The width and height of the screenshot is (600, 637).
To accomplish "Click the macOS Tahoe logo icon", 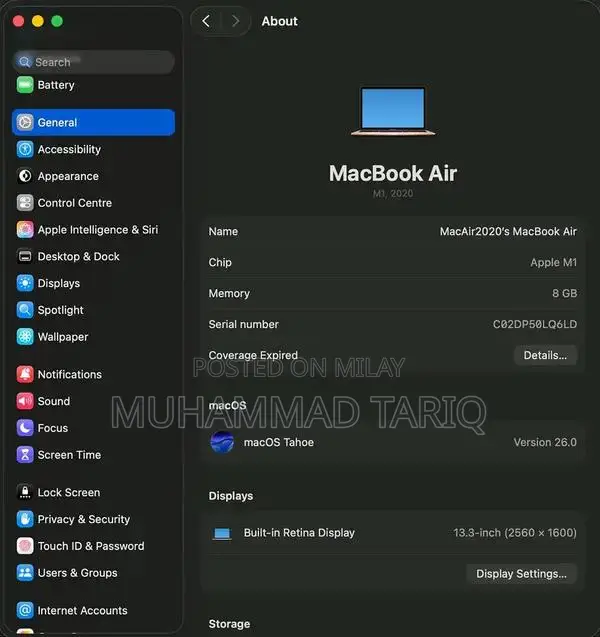I will 222,442.
